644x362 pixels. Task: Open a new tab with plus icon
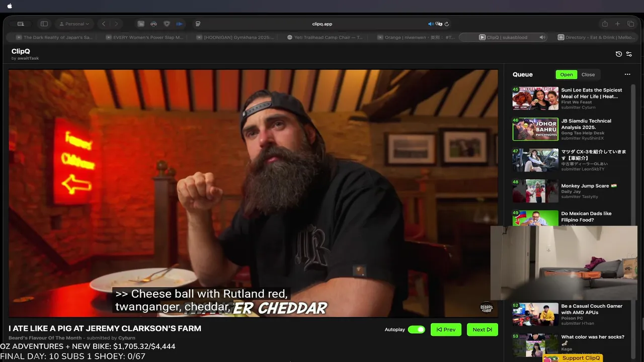618,24
